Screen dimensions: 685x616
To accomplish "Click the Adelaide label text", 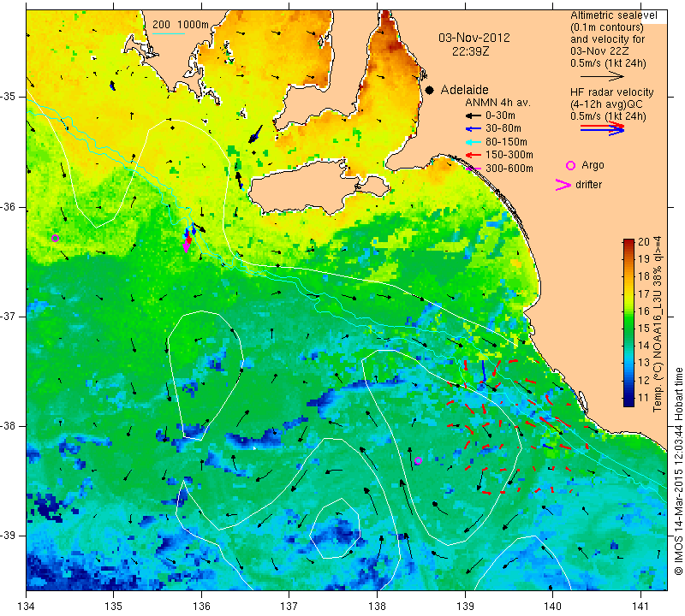I will tap(464, 90).
